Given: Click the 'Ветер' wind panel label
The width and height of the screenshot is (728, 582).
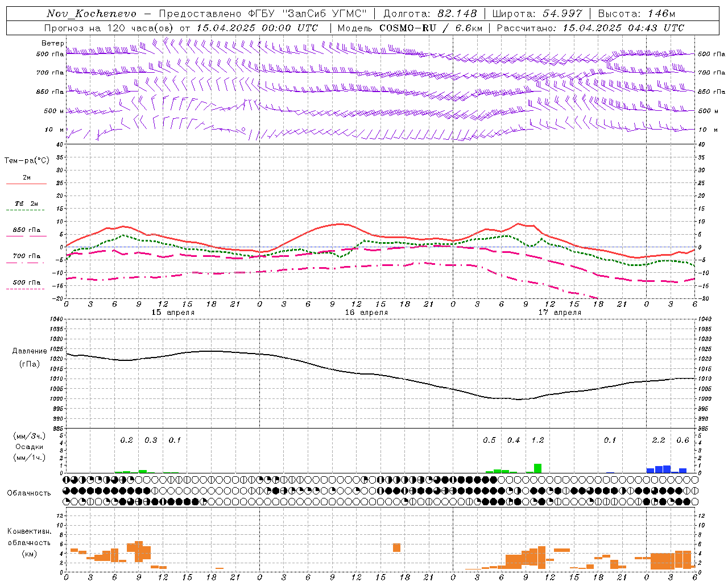Looking at the screenshot, I should point(53,43).
